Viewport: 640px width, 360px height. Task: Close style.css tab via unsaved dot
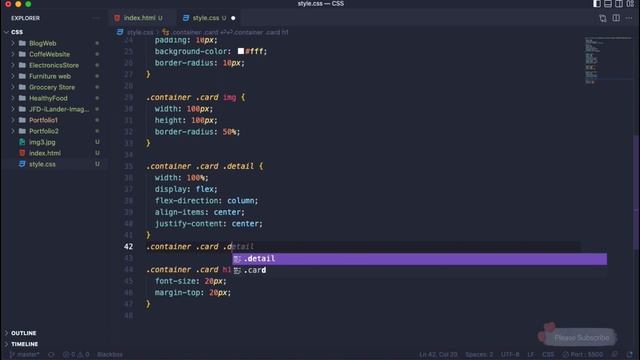233,18
